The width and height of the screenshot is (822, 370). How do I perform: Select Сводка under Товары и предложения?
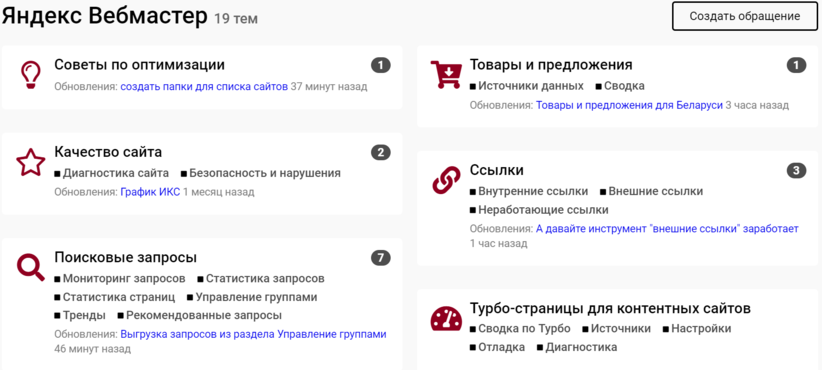pyautogui.click(x=620, y=86)
